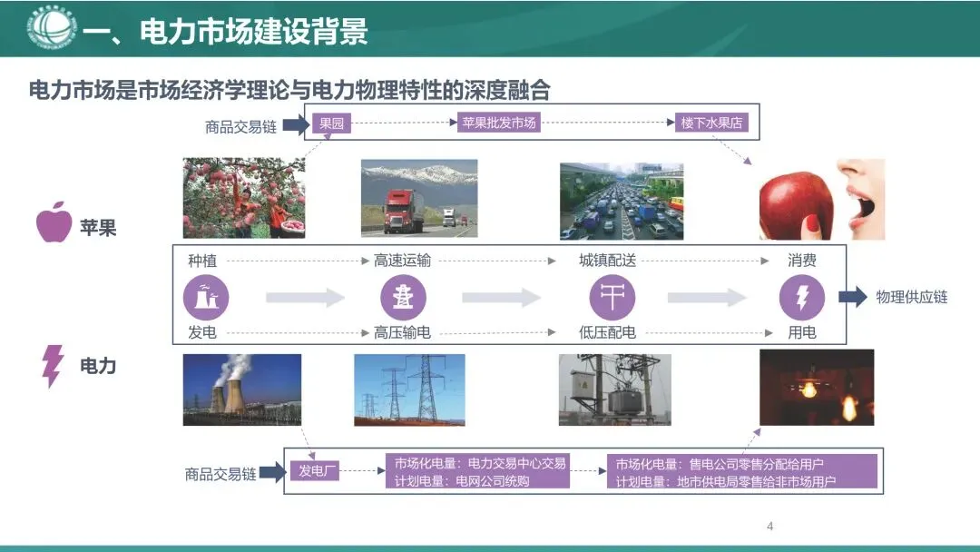Click the transmission tower 高压输电 icon

(403, 297)
